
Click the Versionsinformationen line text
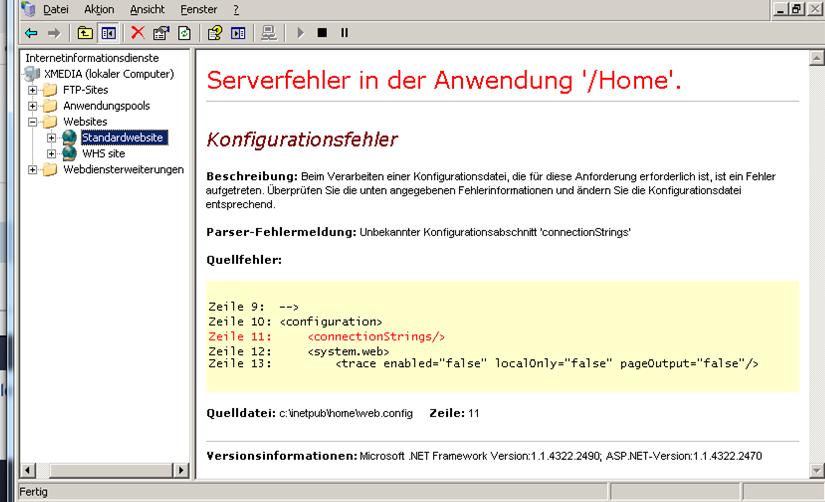point(484,456)
